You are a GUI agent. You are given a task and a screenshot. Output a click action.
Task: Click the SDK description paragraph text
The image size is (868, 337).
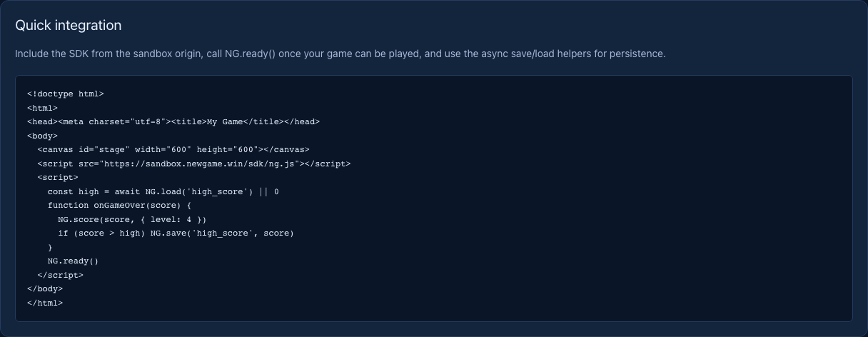click(340, 54)
